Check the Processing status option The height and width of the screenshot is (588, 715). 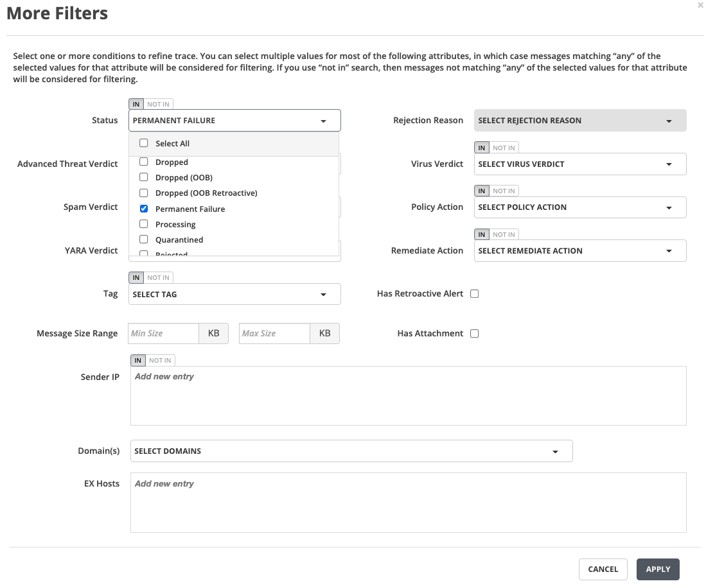click(x=144, y=224)
